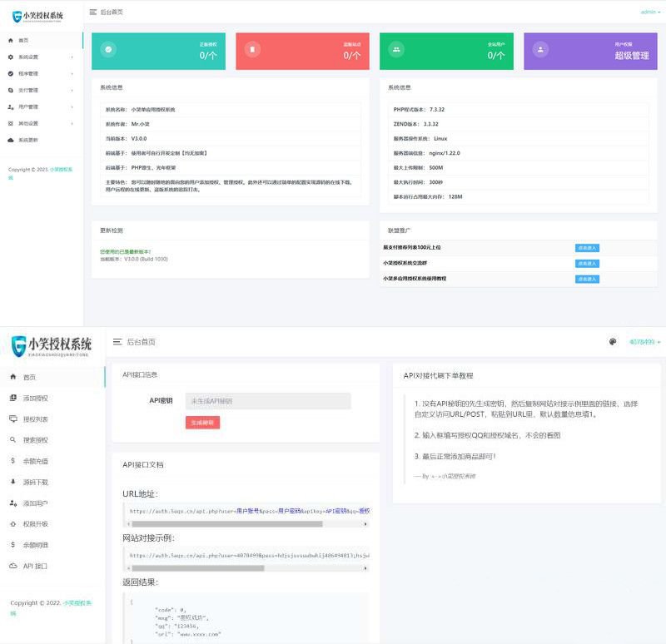Screen dimensions: 666x644
Task: Click the 系统更新 cloud icon
Action: coord(10,140)
